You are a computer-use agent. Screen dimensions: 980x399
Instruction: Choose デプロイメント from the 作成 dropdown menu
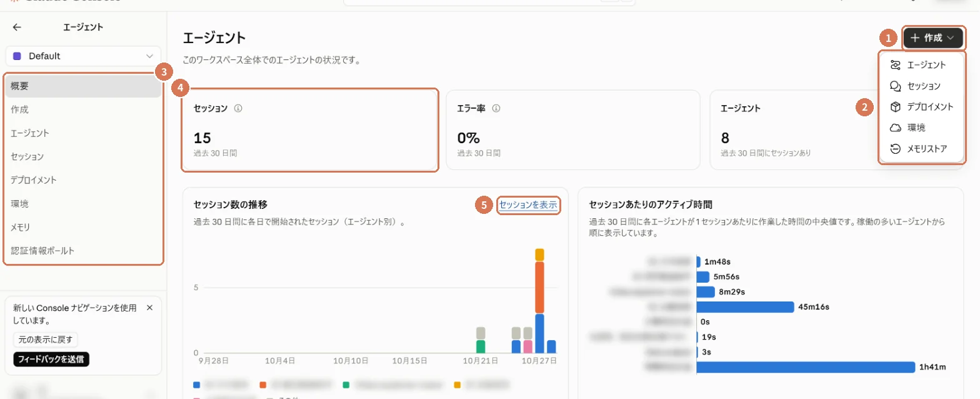point(922,106)
